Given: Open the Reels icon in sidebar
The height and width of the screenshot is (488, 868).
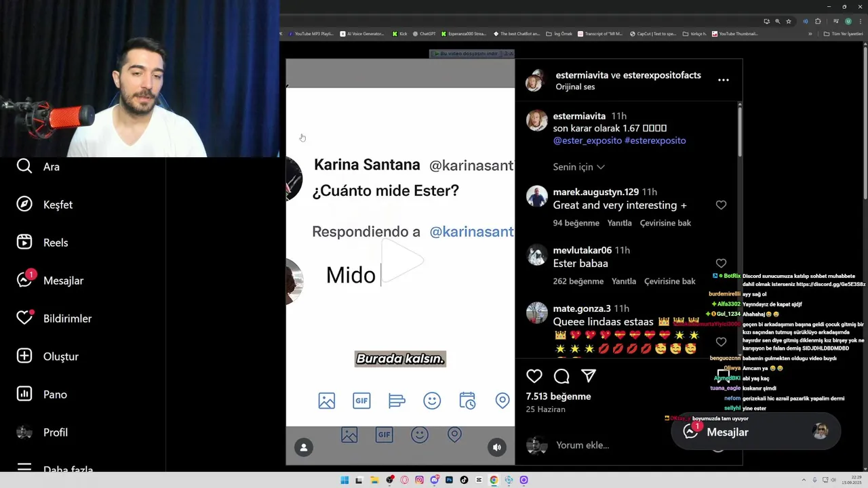Looking at the screenshot, I should tap(24, 242).
